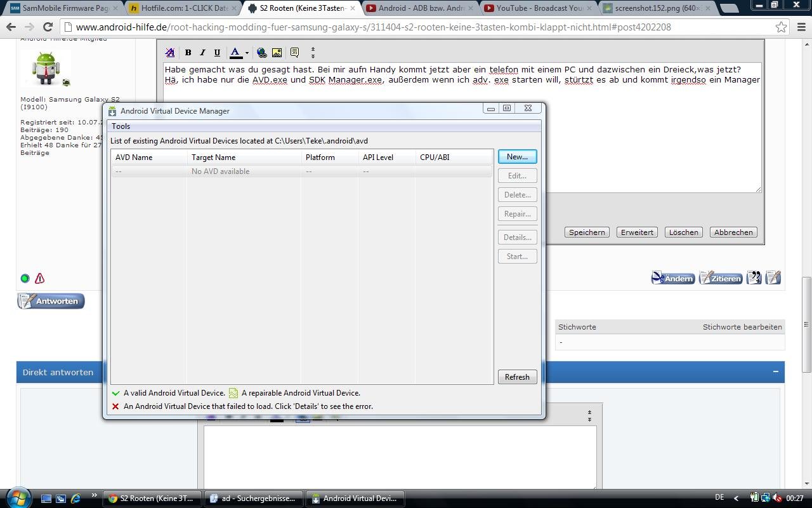Click the red report post triangle icon
Image resolution: width=812 pixels, height=508 pixels.
39,278
